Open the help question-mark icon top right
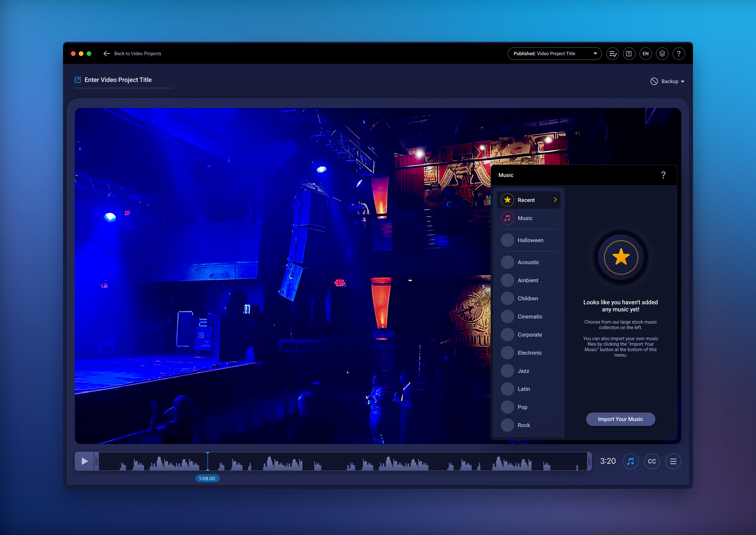 click(x=679, y=53)
